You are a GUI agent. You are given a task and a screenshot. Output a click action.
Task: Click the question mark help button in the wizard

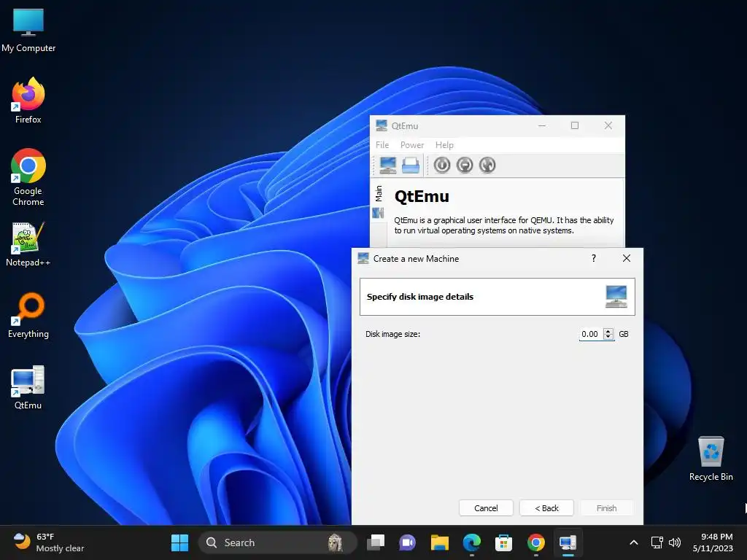pyautogui.click(x=594, y=258)
